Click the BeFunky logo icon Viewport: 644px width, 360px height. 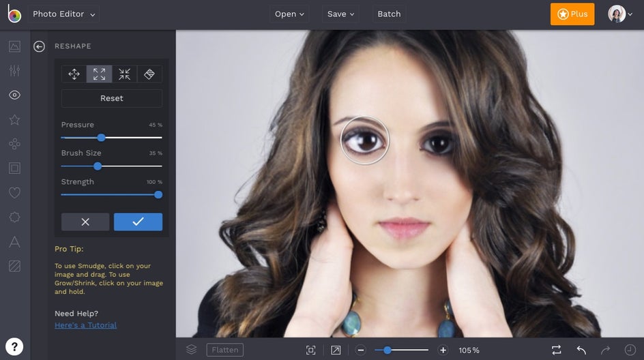click(14, 14)
